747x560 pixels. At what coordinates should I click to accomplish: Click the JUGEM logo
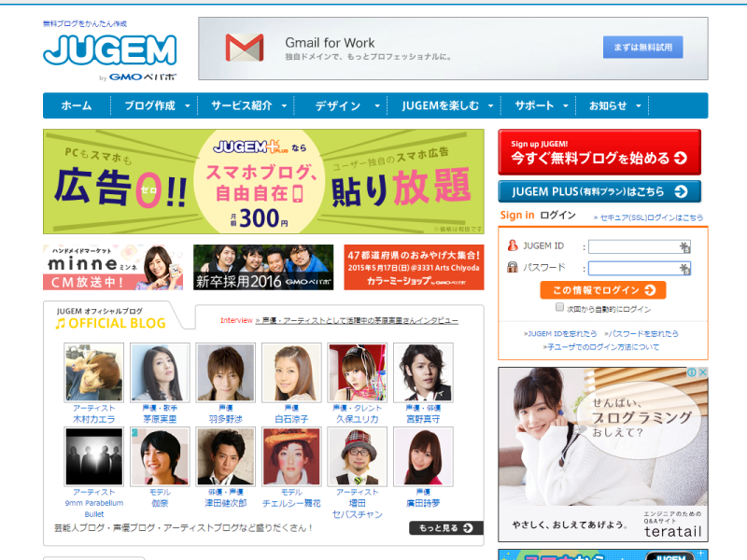[x=110, y=49]
